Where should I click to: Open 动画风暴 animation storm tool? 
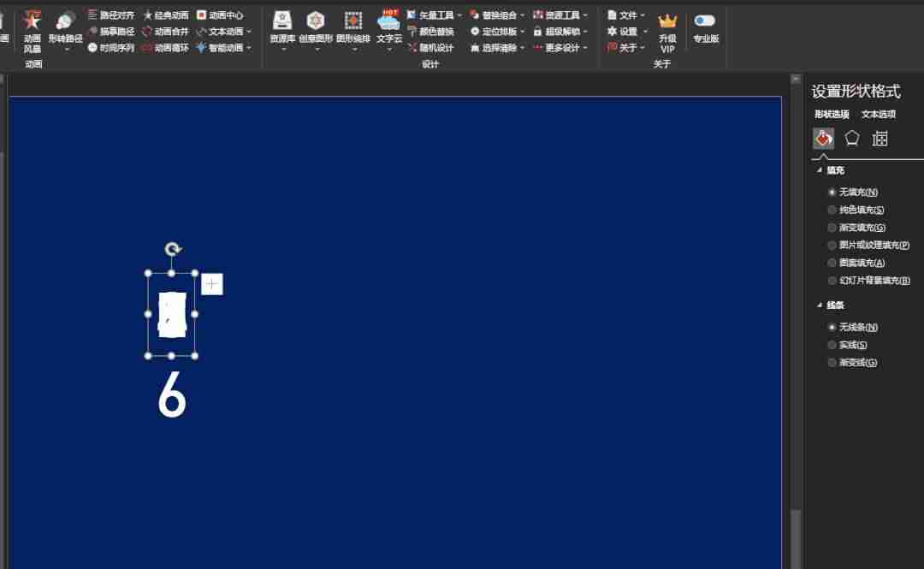(32, 32)
